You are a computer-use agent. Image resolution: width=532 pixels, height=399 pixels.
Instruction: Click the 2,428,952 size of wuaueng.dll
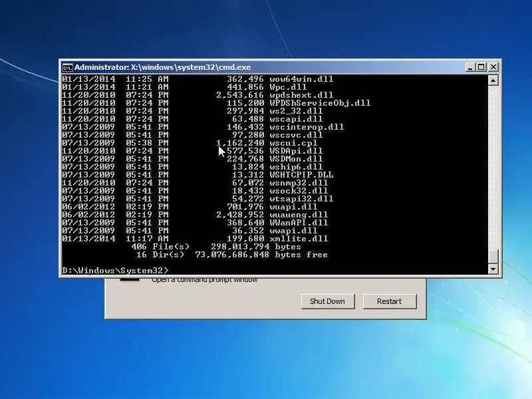point(240,215)
